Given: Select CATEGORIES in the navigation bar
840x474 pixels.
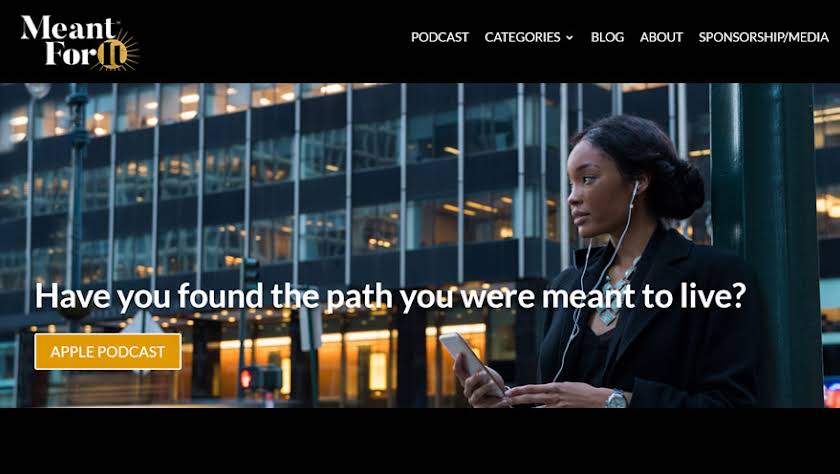Looking at the screenshot, I should (522, 37).
